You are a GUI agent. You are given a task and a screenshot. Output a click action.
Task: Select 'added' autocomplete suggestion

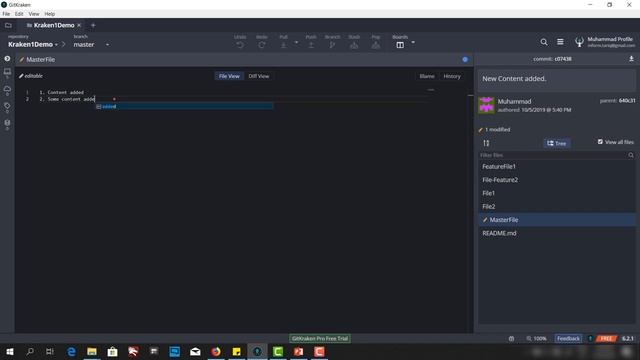pyautogui.click(x=184, y=107)
